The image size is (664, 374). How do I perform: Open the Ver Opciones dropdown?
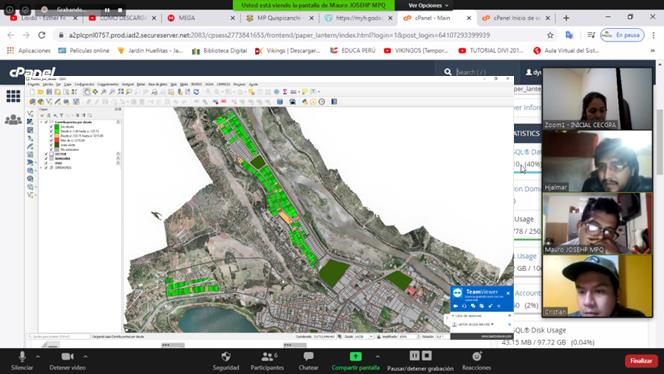click(x=428, y=6)
